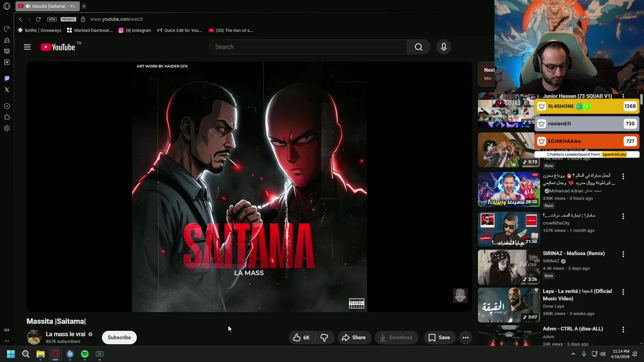
Task: Open Windows taskbar search
Action: tap(26, 354)
